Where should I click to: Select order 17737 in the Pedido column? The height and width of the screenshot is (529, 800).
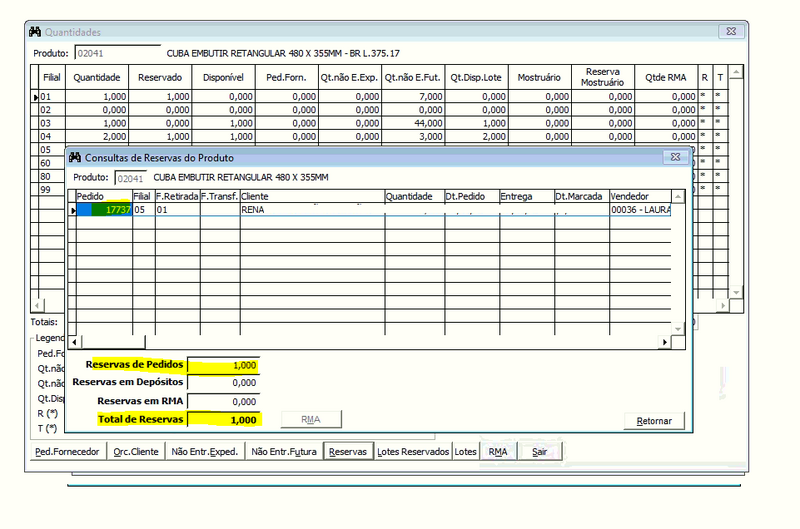(104, 210)
